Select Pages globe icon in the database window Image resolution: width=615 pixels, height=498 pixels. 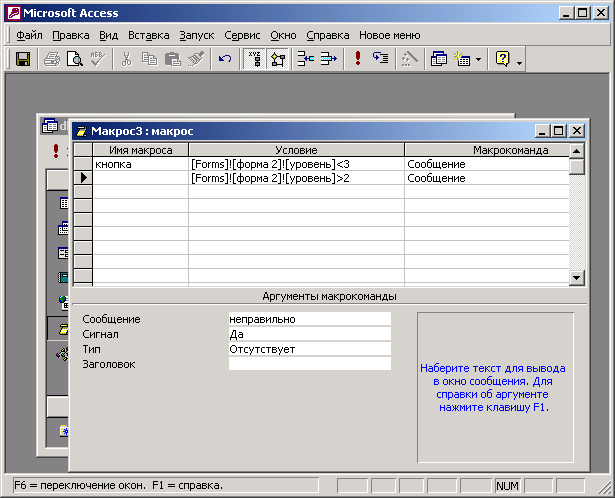point(63,302)
